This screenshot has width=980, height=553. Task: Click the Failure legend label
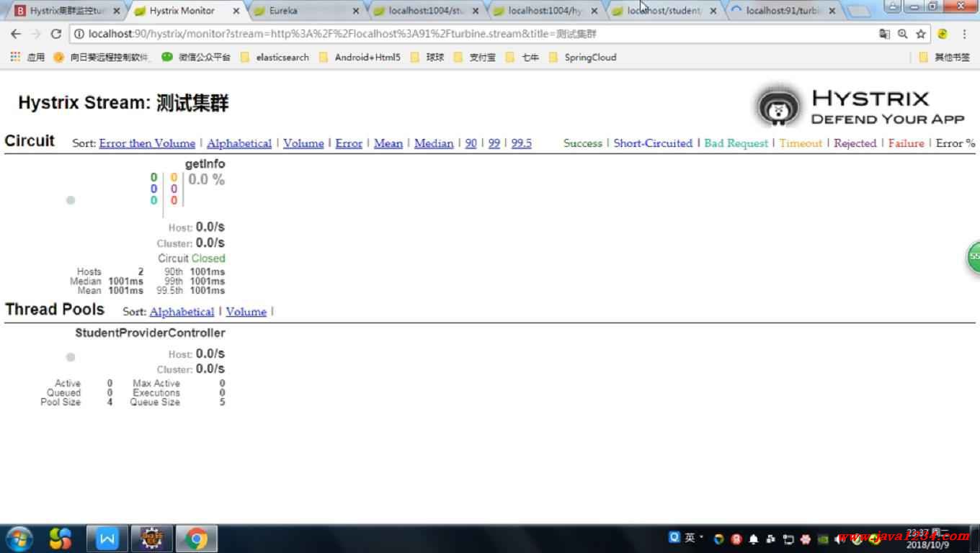(x=906, y=143)
